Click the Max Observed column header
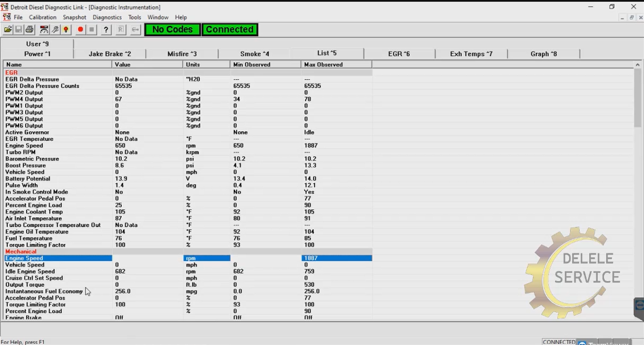Screen dimensions: 644x345 click(x=336, y=65)
